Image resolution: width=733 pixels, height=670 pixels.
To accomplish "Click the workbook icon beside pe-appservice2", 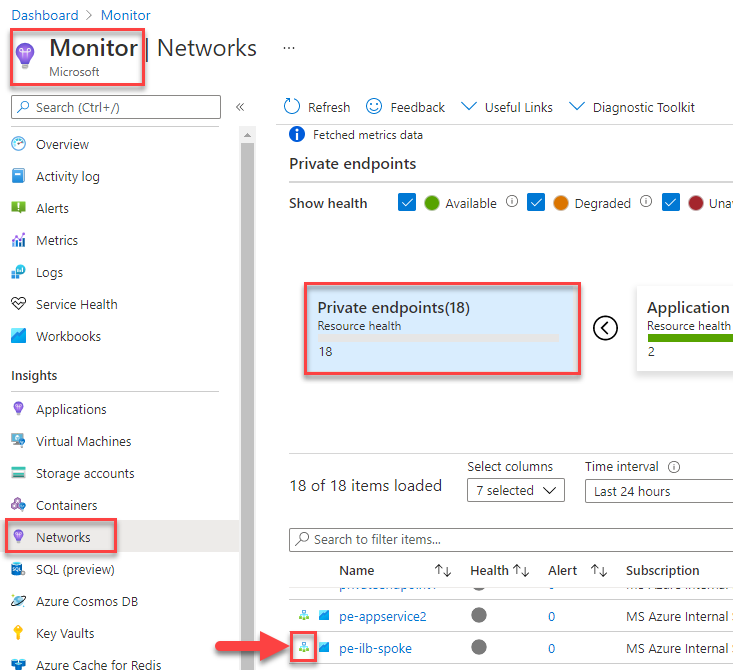I will coord(324,615).
